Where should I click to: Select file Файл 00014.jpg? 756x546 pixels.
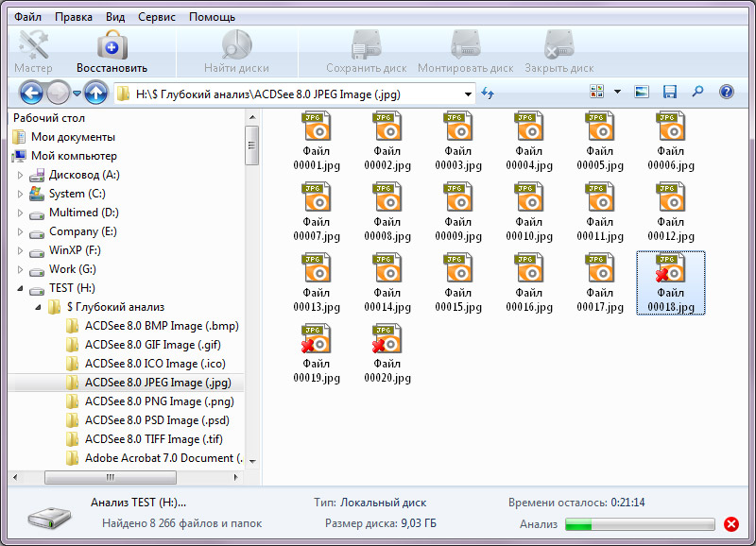(387, 282)
